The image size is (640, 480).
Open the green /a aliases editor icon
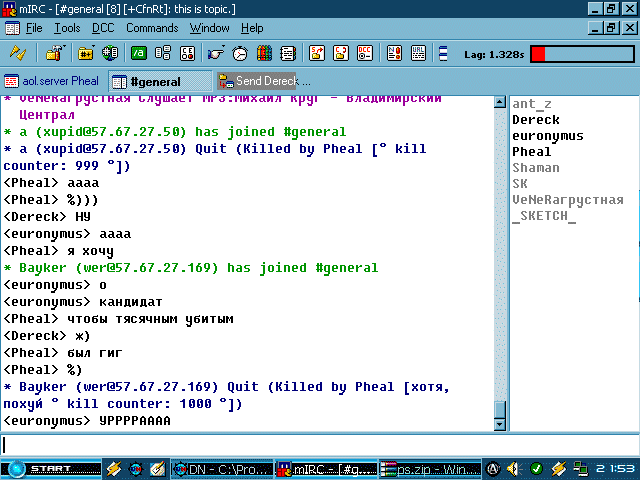[139, 53]
